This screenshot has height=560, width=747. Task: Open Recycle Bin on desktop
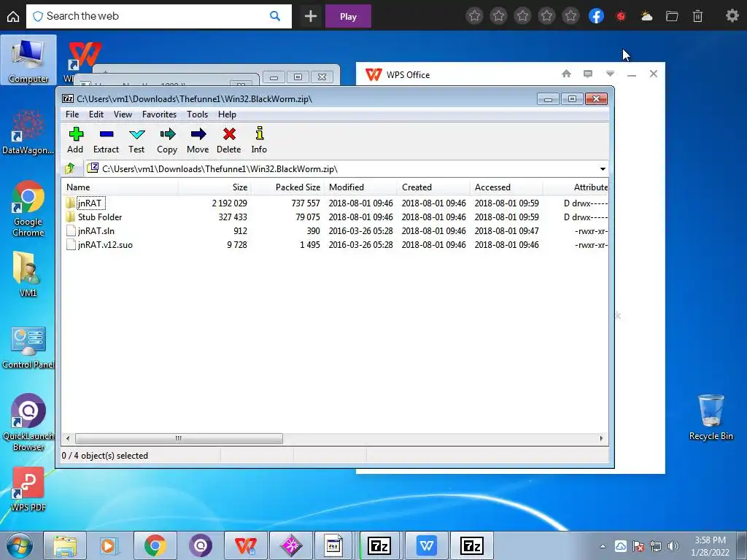pyautogui.click(x=711, y=417)
